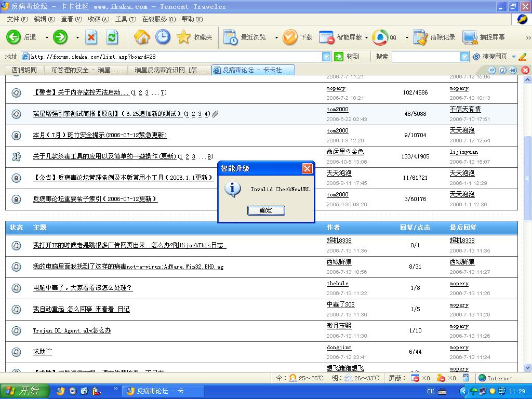532x399 pixels.
Task: Expand the address bar URL dropdown
Action: 326,57
